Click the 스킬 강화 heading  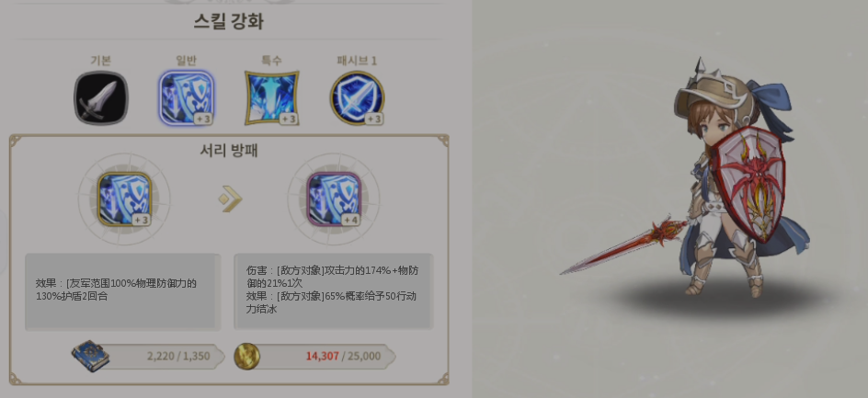point(229,21)
